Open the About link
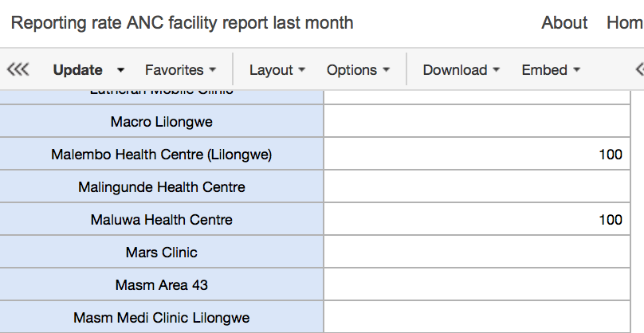Screen dimensions: 644x333 [x=564, y=22]
